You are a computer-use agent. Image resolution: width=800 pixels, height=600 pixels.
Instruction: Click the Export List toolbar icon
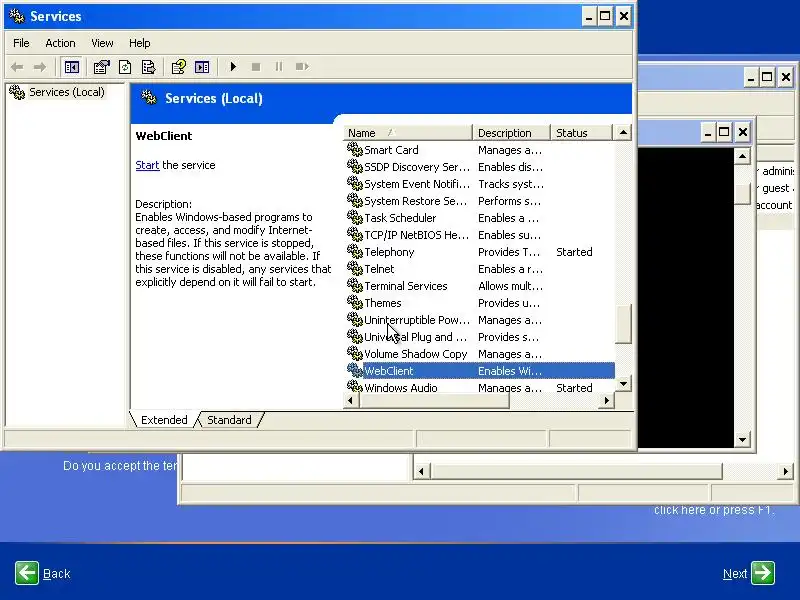pyautogui.click(x=148, y=67)
